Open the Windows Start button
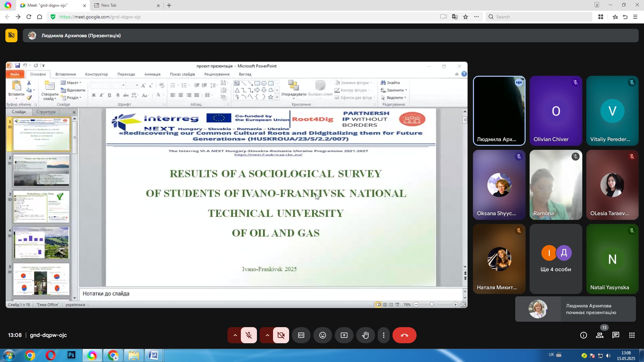The image size is (644, 362). pos(9,355)
